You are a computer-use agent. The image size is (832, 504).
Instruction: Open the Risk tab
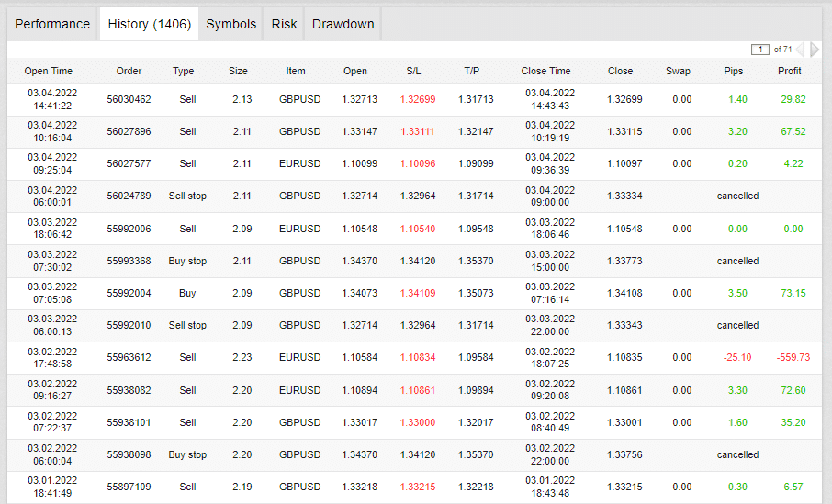[284, 24]
